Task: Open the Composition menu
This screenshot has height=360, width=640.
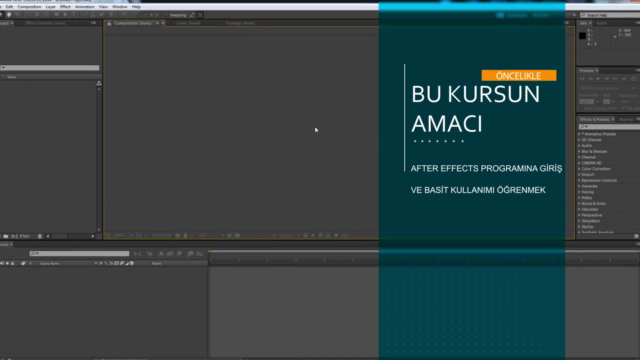Action: point(29,7)
